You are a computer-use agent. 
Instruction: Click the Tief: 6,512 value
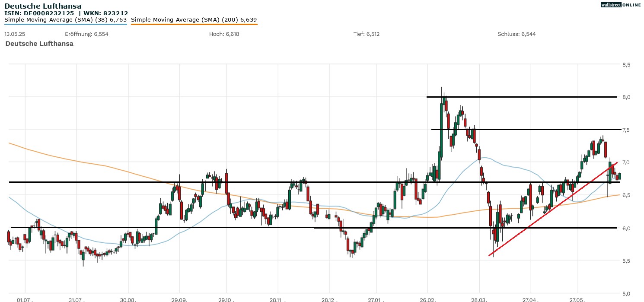coord(367,34)
